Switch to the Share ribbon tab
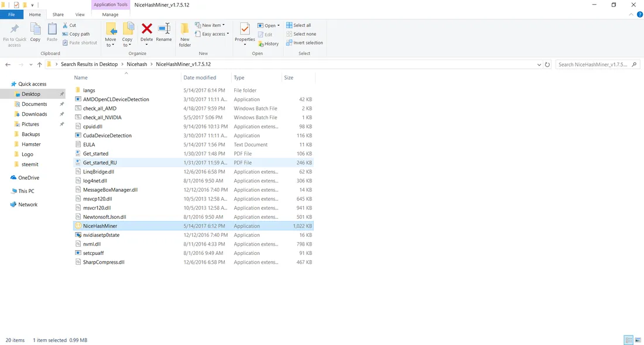644x345 pixels. (58, 15)
